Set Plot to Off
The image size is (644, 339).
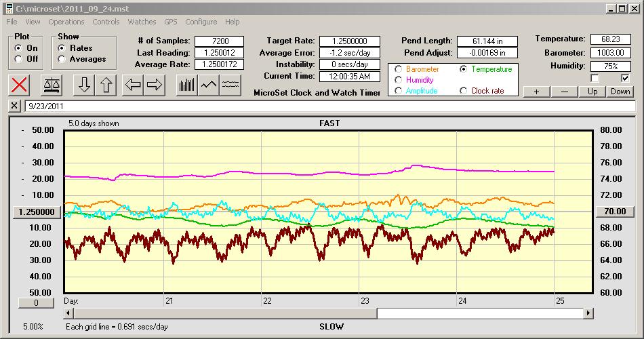click(18, 59)
